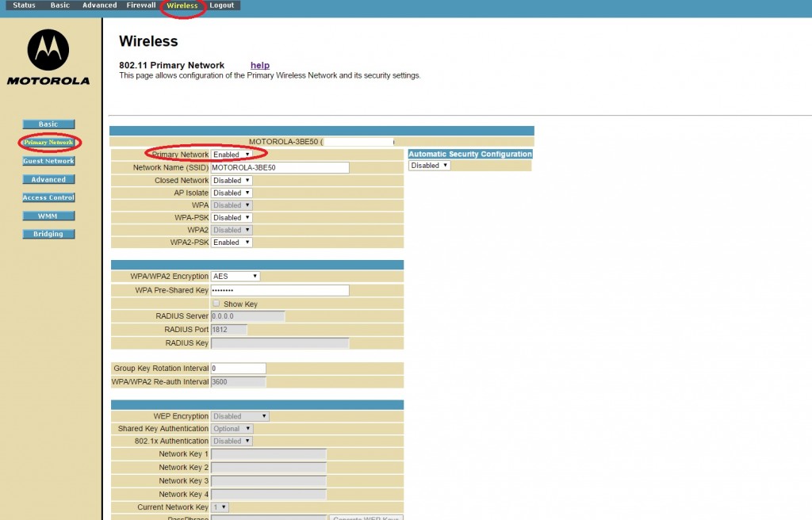The height and width of the screenshot is (520, 812).
Task: Open the Status tab
Action: pos(24,6)
